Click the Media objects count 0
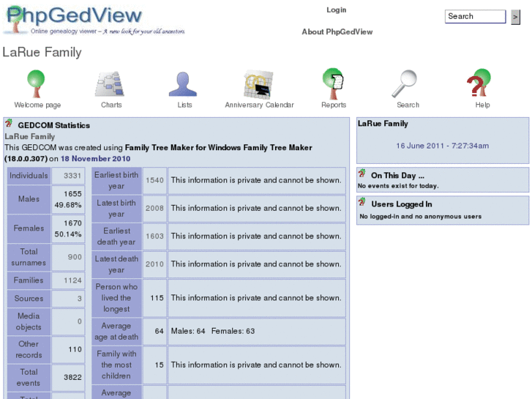Image resolution: width=532 pixels, height=399 pixels. [79, 321]
